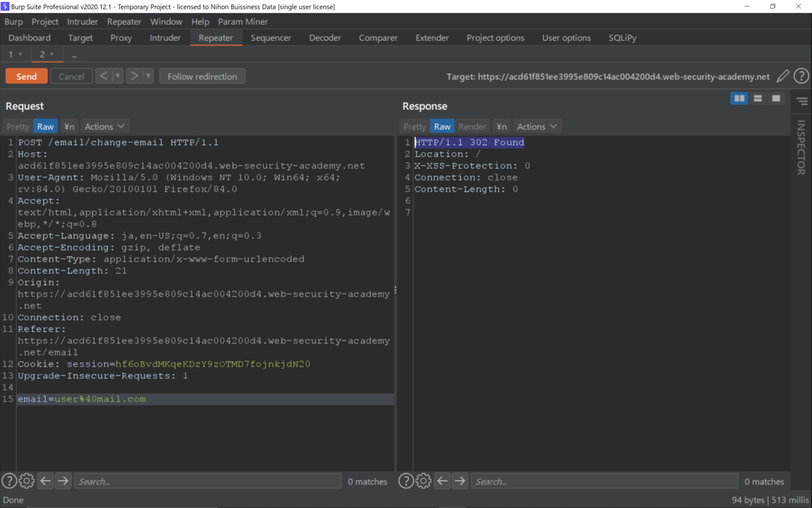Switch to the Sequencer tab
The image size is (812, 508).
(x=271, y=38)
